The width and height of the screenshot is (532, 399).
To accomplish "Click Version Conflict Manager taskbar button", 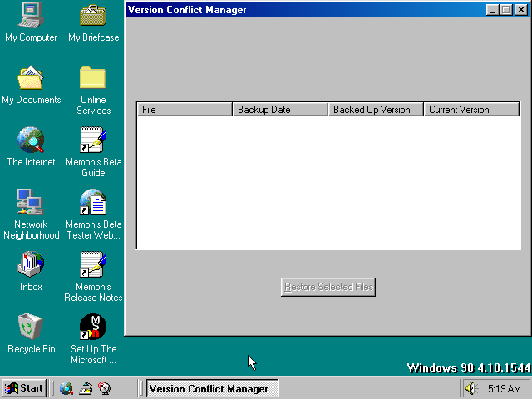I will [x=213, y=388].
